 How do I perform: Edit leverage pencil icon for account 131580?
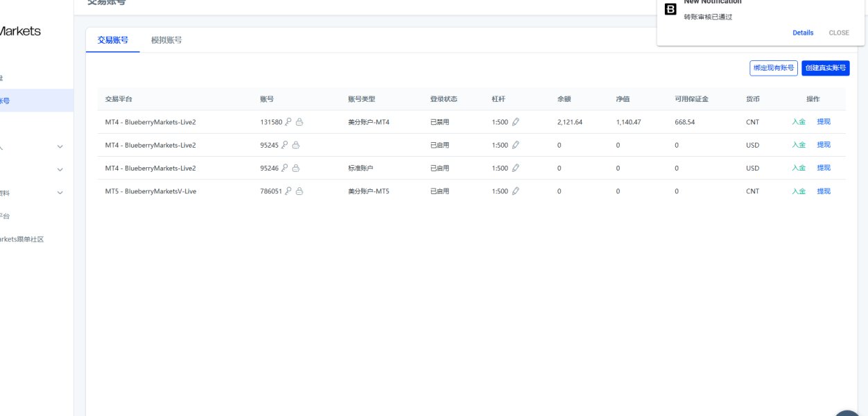coord(515,122)
